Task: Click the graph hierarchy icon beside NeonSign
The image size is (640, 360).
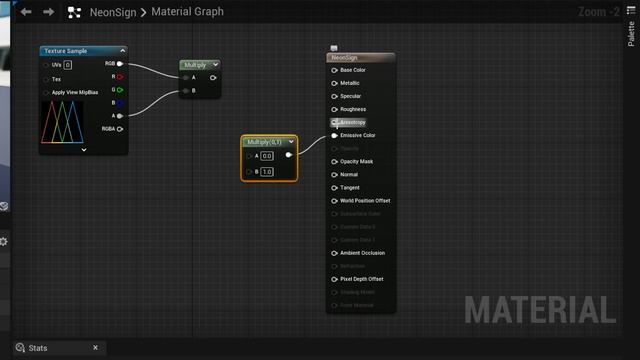Action: 74,12
